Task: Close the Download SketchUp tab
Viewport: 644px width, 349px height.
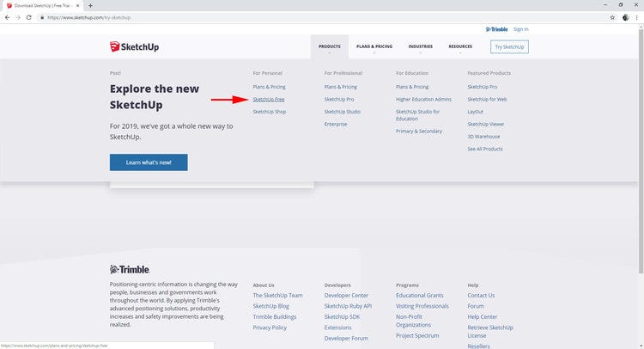Action: [x=77, y=6]
